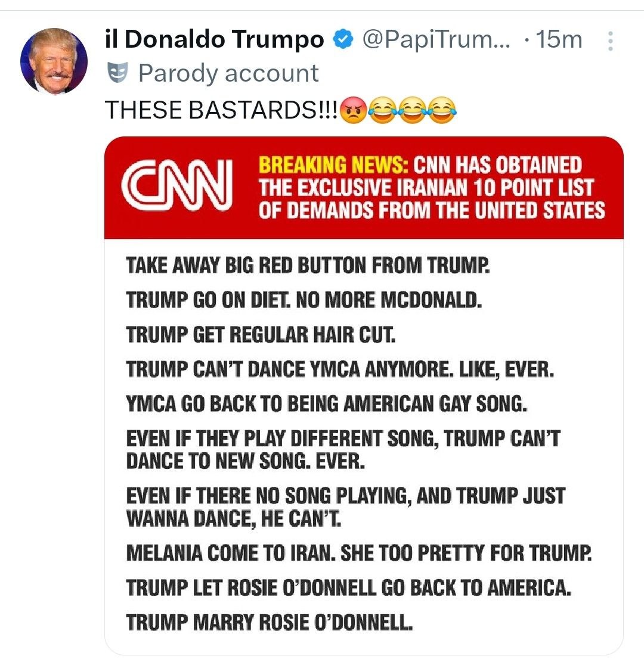This screenshot has height=662, width=644.
Task: Click the angry red face emoji
Action: (354, 111)
